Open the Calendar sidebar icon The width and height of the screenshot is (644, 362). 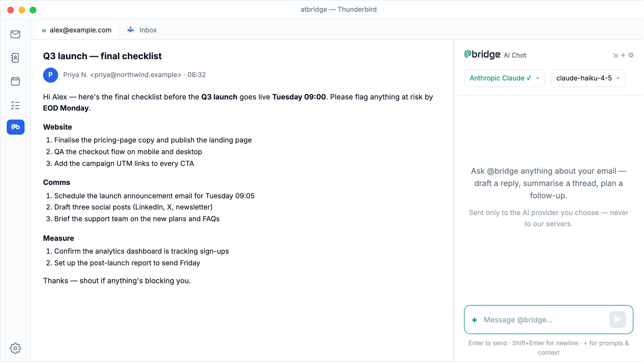[15, 81]
